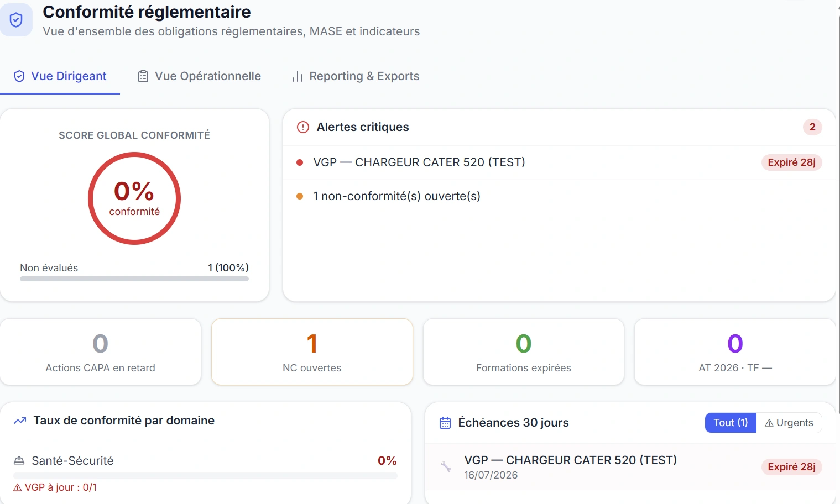Screen dimensions: 840x504
Task: Click the shield icon in Vue Dirigeant tab
Action: pyautogui.click(x=19, y=76)
